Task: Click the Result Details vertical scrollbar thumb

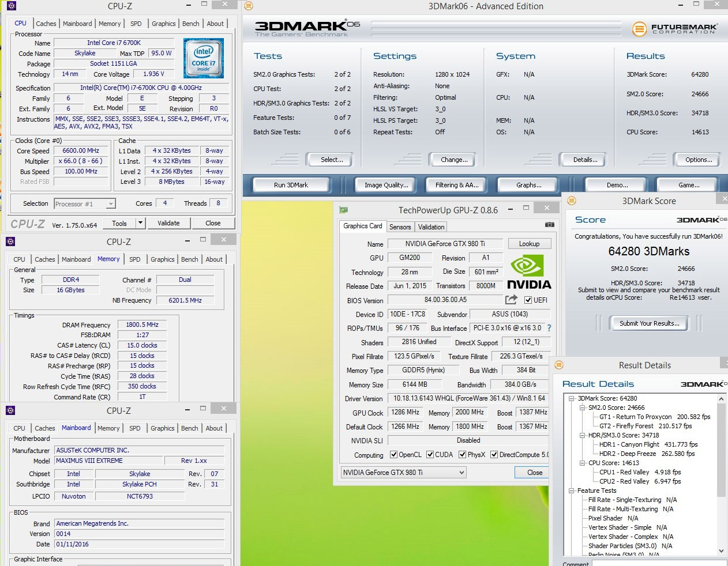Action: pos(721,450)
